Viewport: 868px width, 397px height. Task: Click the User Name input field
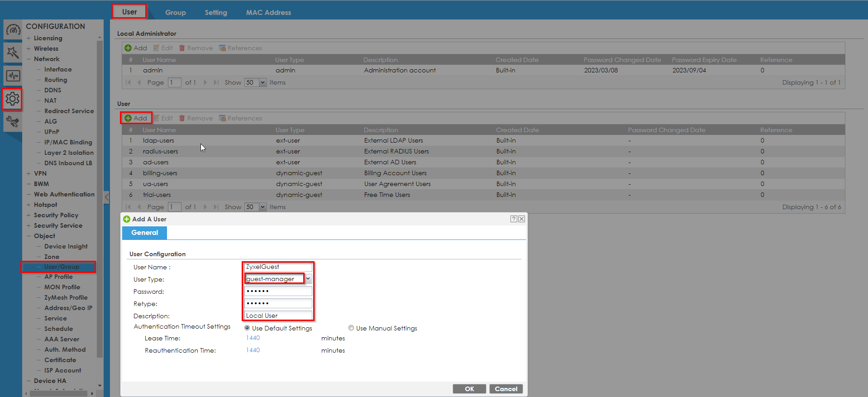(x=278, y=267)
